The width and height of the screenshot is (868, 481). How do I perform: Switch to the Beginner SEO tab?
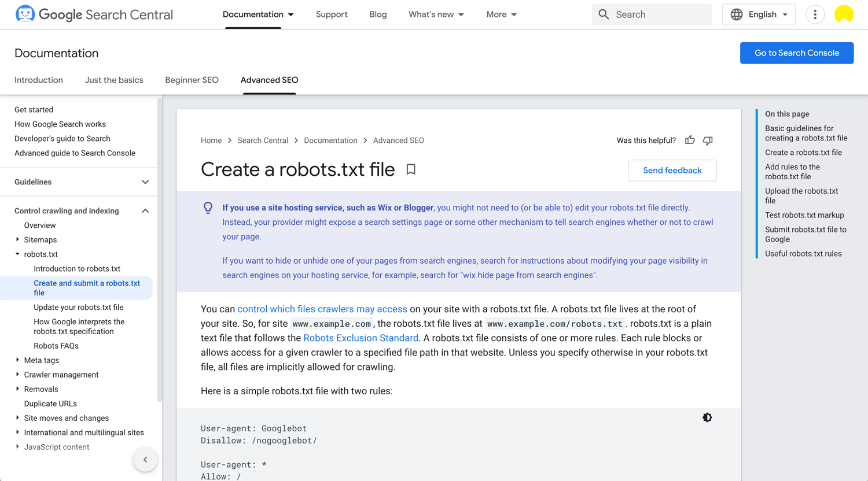pos(192,80)
